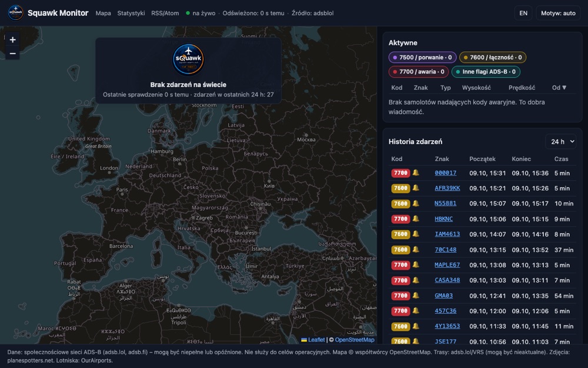Toggle the 7500 / porwanie filter chip
The height and width of the screenshot is (368, 588).
[x=422, y=58]
